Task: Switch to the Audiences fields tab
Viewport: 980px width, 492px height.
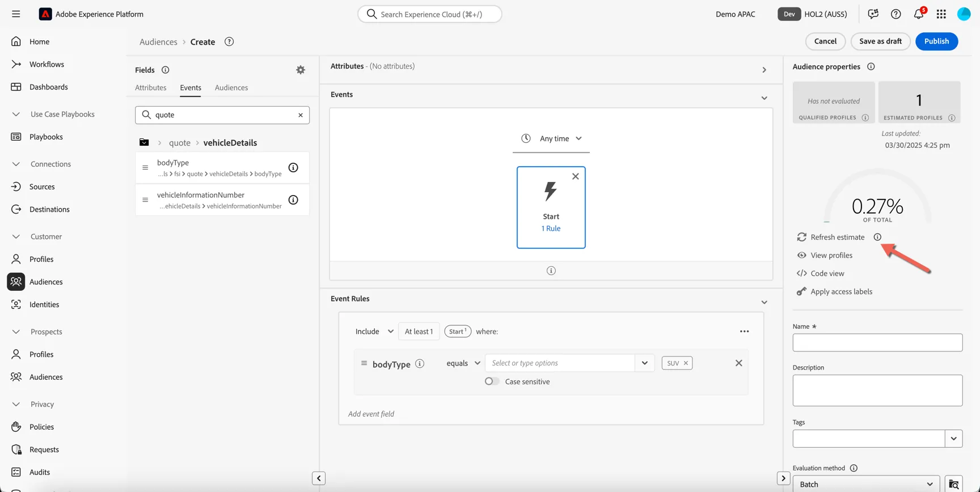Action: (231, 88)
